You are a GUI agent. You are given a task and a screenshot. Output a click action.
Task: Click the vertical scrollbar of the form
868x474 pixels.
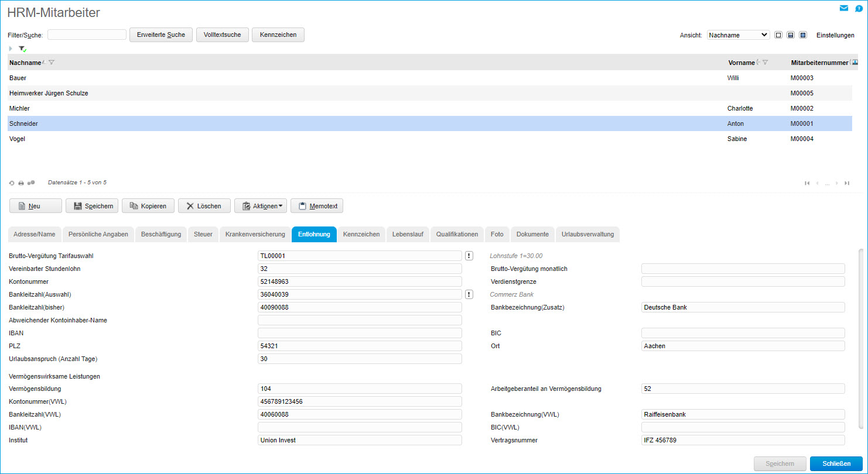pos(860,339)
